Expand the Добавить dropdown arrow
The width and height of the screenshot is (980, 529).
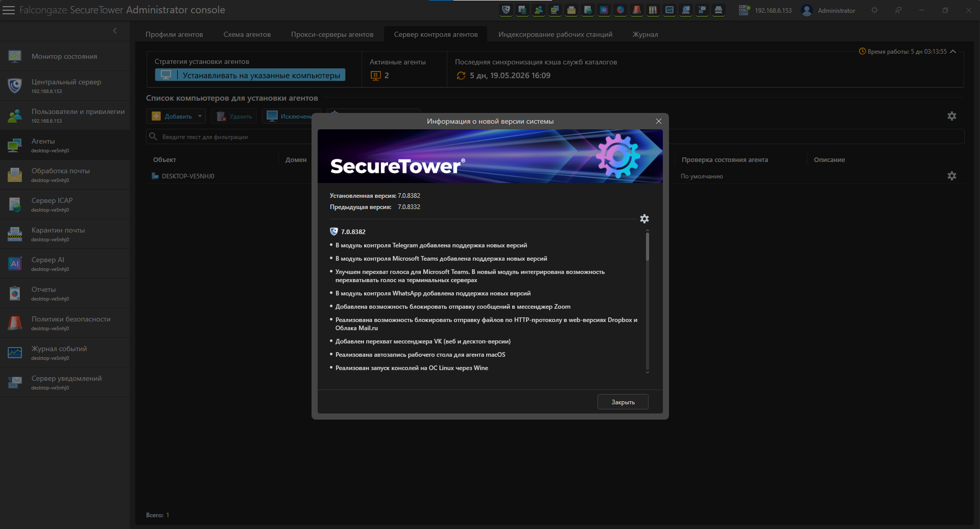tap(200, 116)
